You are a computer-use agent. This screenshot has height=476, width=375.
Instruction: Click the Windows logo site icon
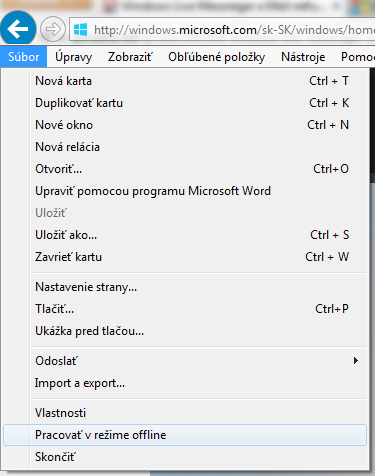click(x=80, y=30)
